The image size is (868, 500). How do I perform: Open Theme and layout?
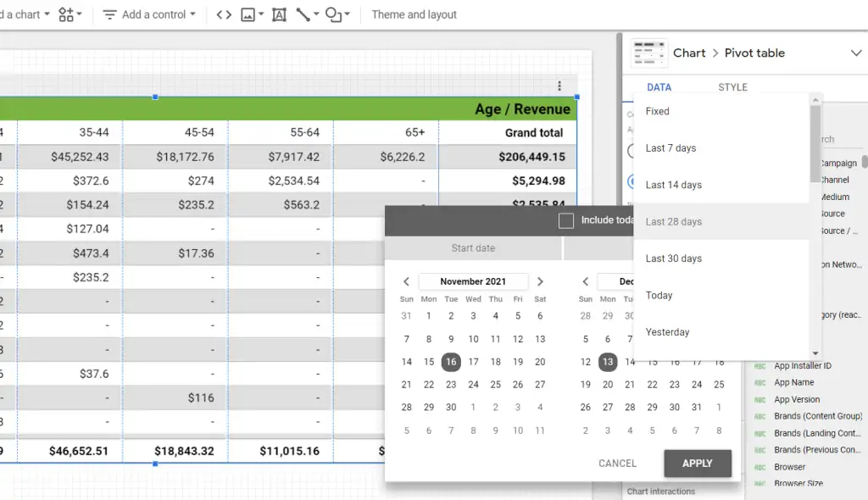tap(414, 14)
